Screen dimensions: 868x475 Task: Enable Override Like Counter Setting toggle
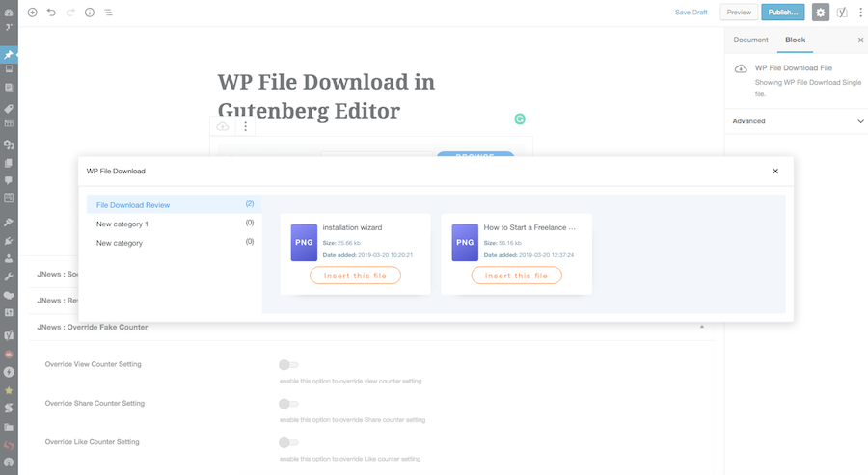288,442
